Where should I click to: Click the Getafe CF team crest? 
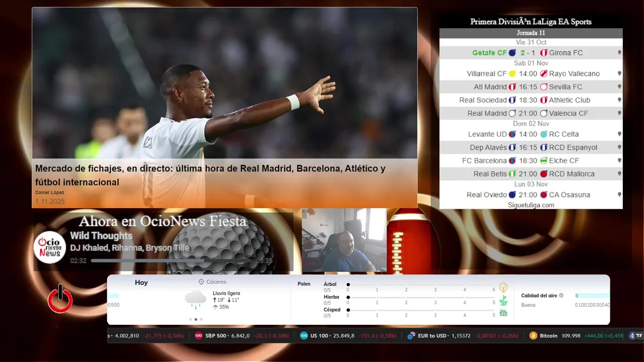pos(512,53)
